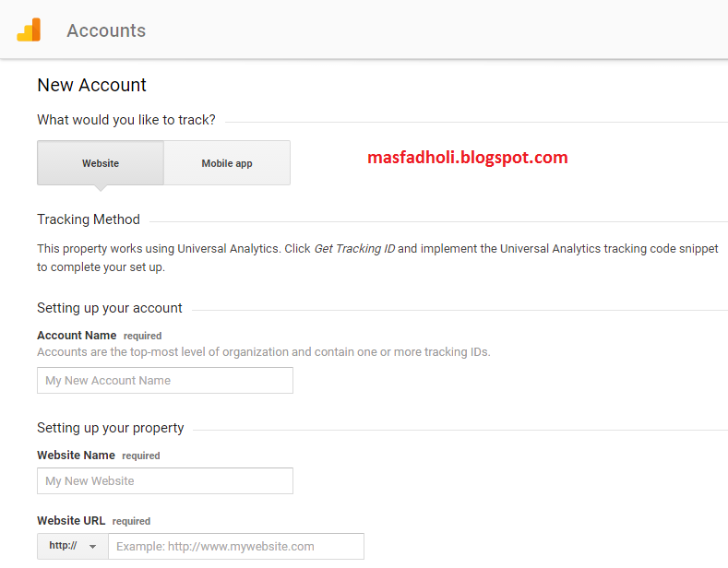Click the Website URL field label
The width and height of the screenshot is (728, 568).
[x=71, y=521]
